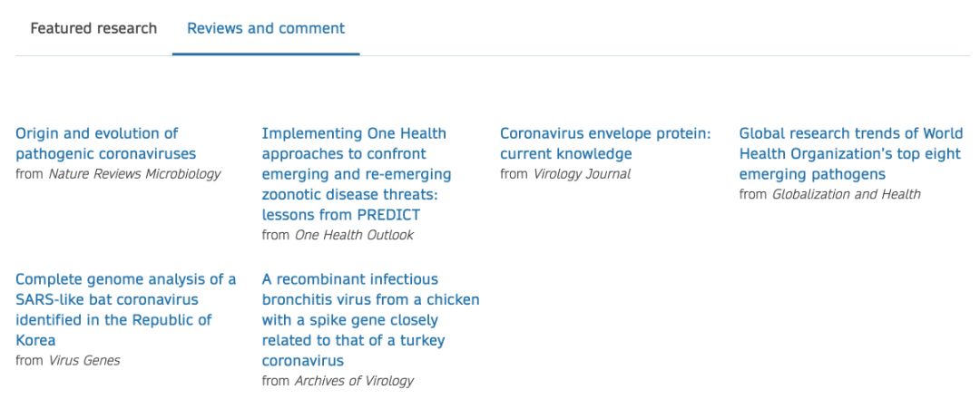
Task: Click the "from" label before Nature Reviews Microbiology
Action: pyautogui.click(x=29, y=174)
